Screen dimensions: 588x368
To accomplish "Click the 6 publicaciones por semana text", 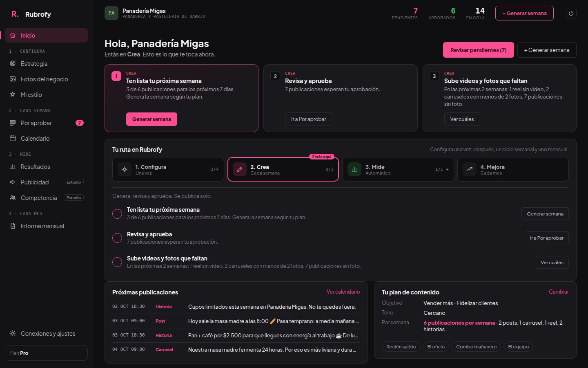I will point(459,323).
